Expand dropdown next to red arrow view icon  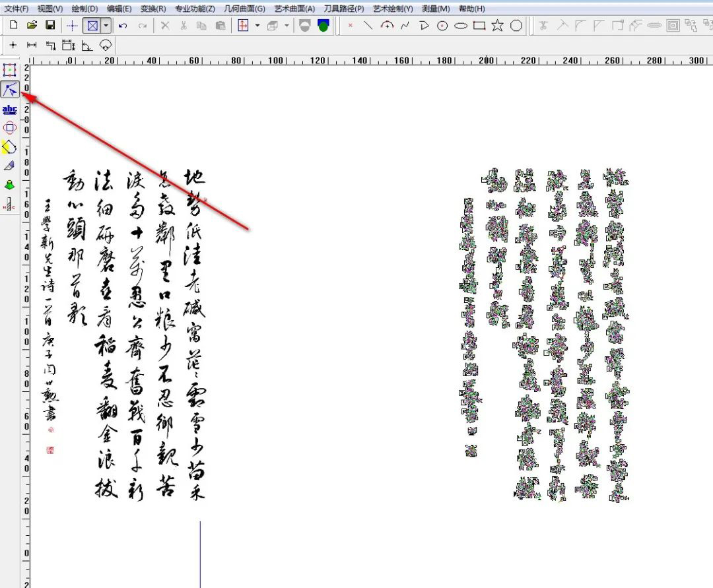tap(257, 26)
